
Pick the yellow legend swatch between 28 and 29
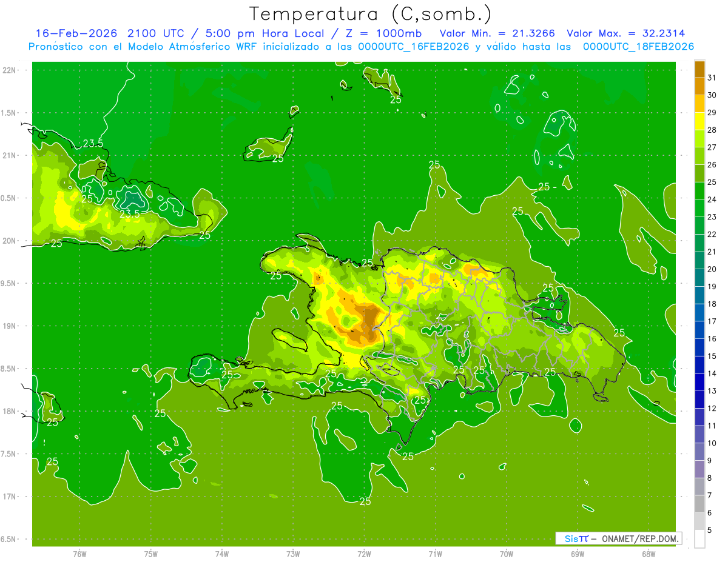click(699, 121)
